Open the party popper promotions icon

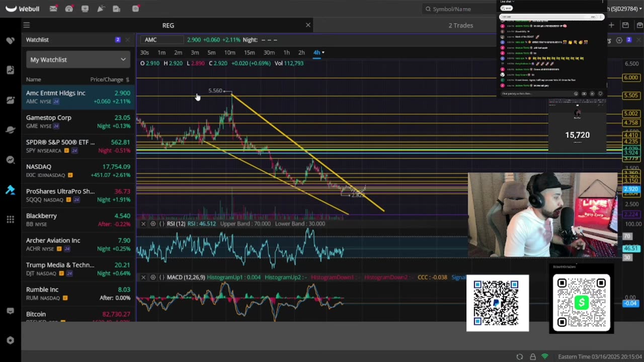pos(101,9)
